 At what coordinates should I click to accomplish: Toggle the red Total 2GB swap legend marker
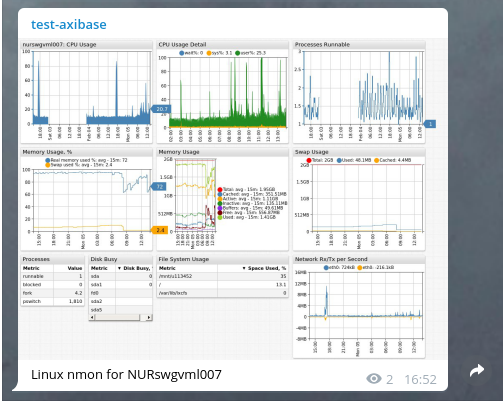(x=309, y=160)
